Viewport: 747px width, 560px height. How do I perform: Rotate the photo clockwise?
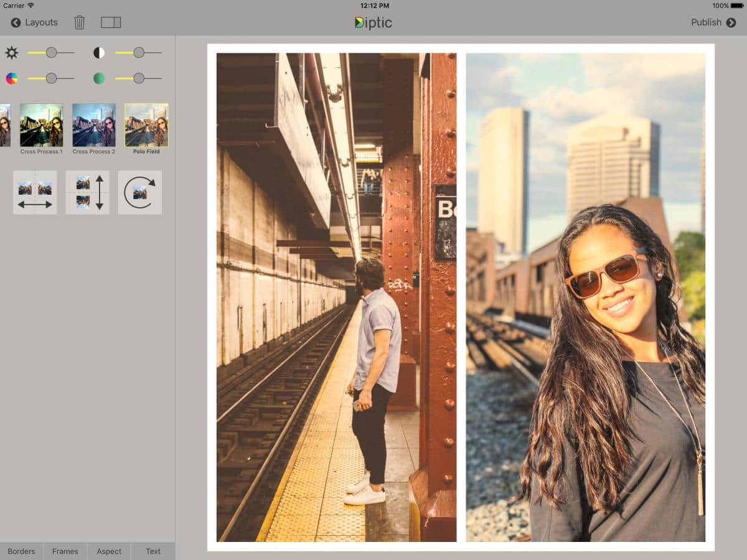click(x=140, y=193)
